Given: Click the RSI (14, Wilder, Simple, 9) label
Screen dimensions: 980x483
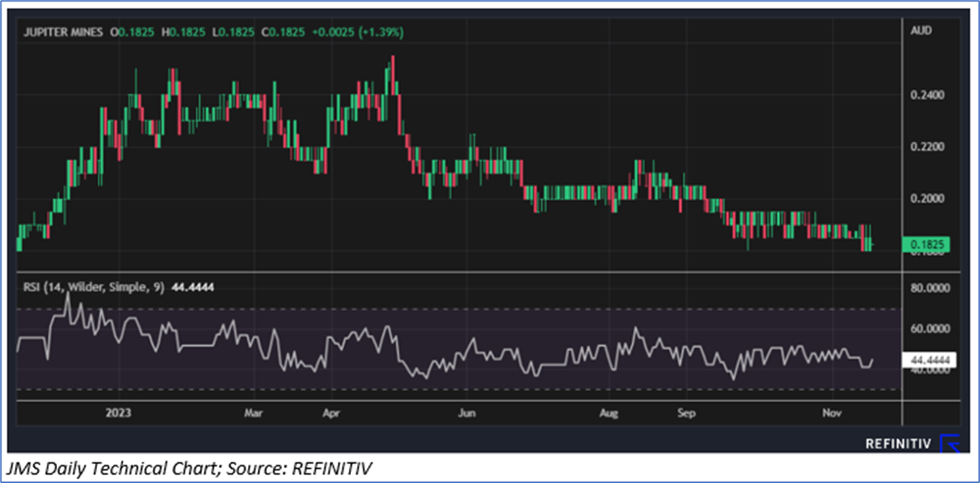Looking at the screenshot, I should pos(93,286).
